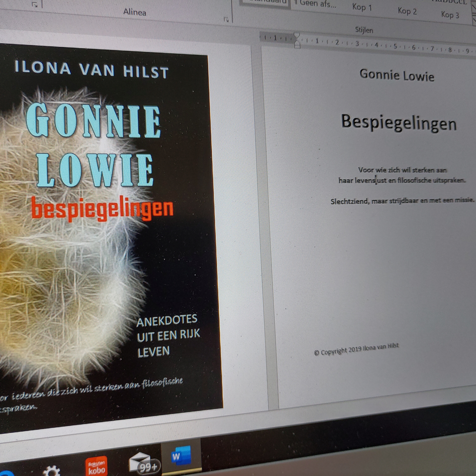Screen dimensions: 476x476
Task: Click the ruler at the 5 mark
Action: pyautogui.click(x=395, y=46)
